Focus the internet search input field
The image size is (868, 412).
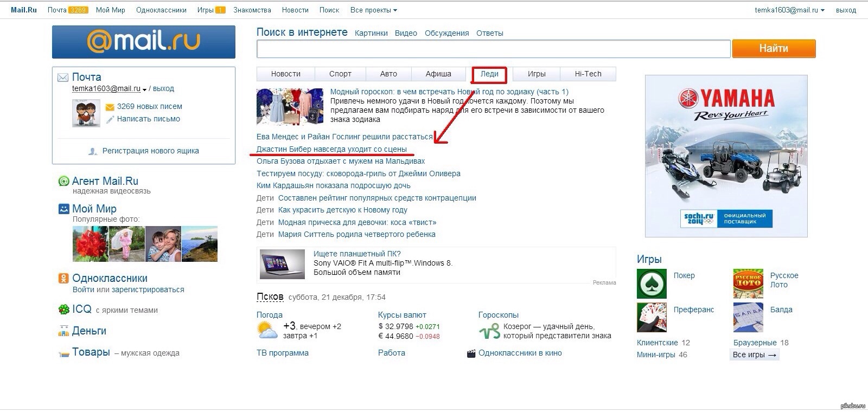pos(494,49)
